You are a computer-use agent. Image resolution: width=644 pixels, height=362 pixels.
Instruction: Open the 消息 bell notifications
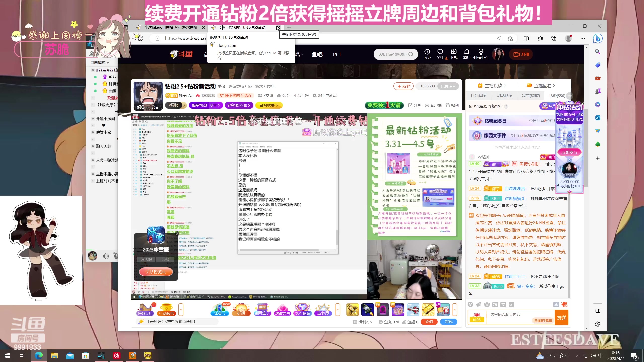tap(467, 54)
